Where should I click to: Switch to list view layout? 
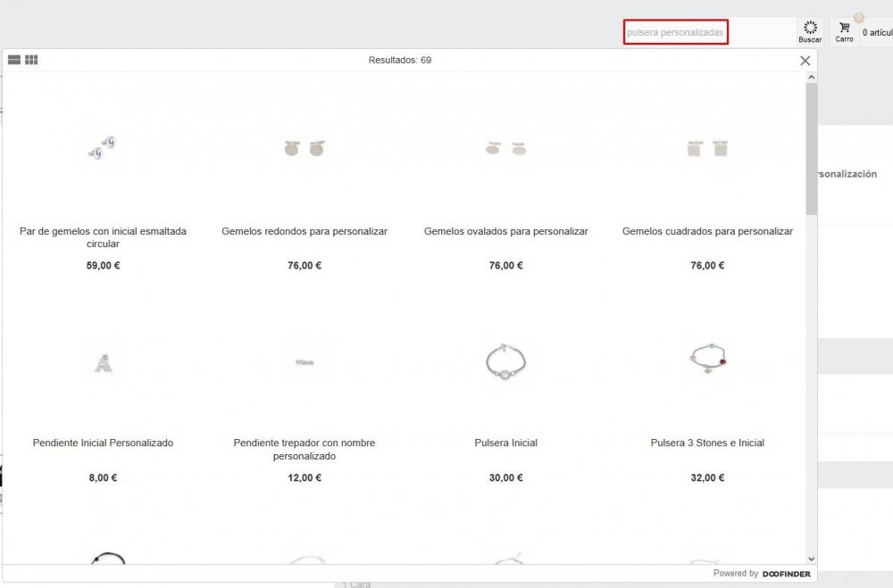click(13, 60)
